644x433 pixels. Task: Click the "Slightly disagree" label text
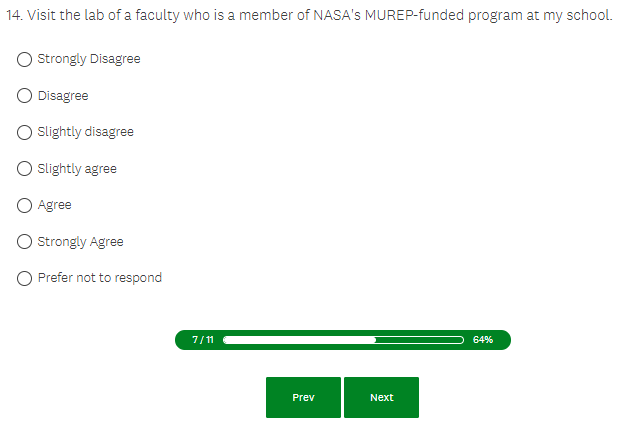point(85,132)
